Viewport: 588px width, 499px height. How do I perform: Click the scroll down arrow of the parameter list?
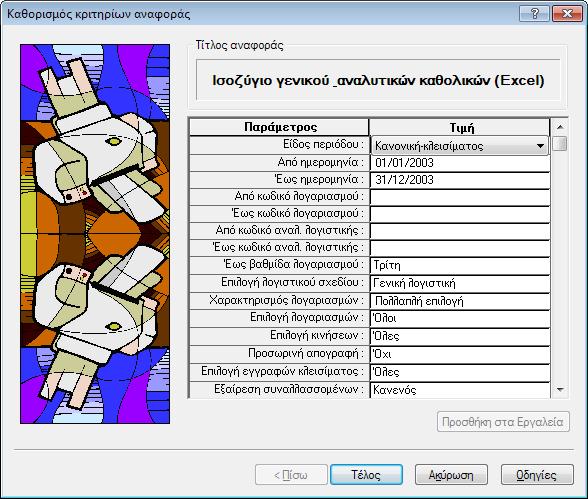pyautogui.click(x=560, y=390)
